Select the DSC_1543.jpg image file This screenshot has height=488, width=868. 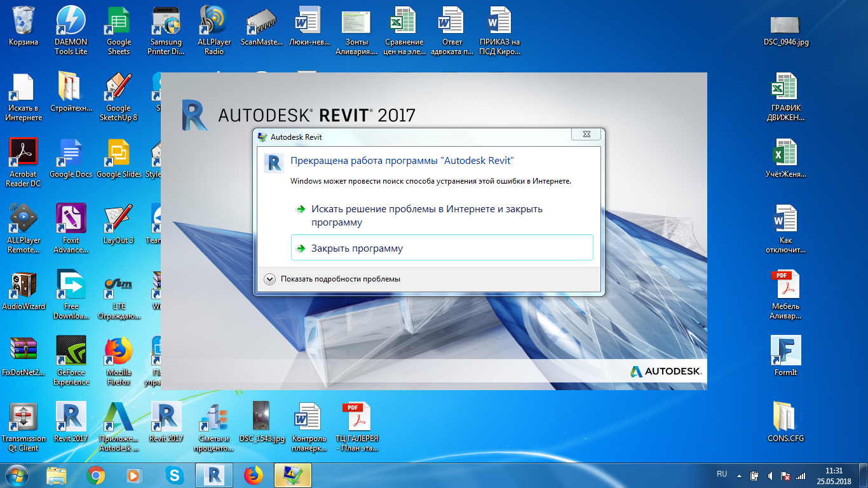point(262,423)
